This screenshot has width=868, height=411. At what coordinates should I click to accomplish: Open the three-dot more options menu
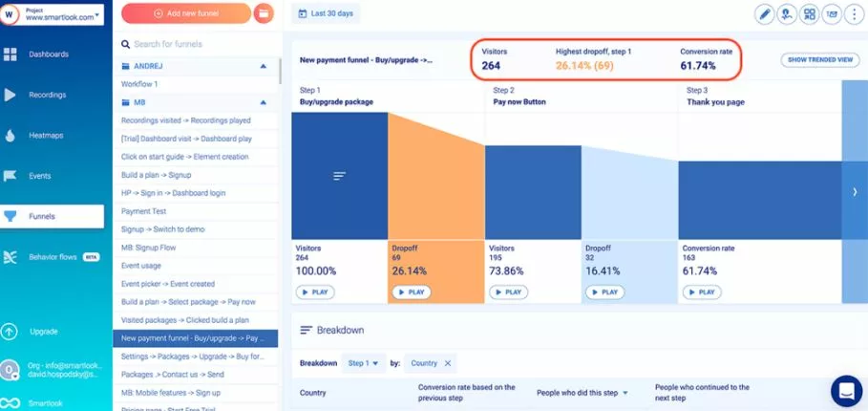(854, 14)
